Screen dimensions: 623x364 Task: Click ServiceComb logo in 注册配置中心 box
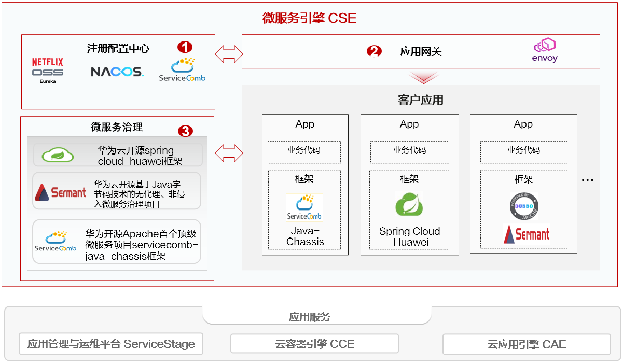point(182,69)
